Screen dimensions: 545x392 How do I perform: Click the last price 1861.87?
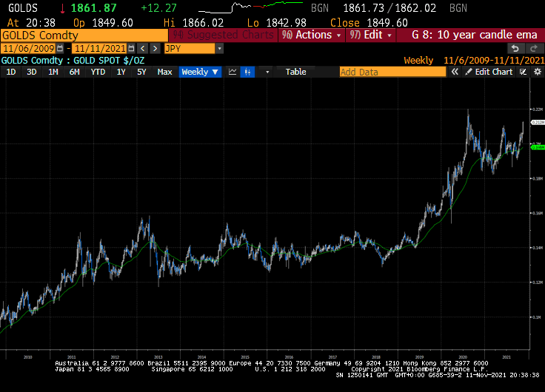(94, 8)
